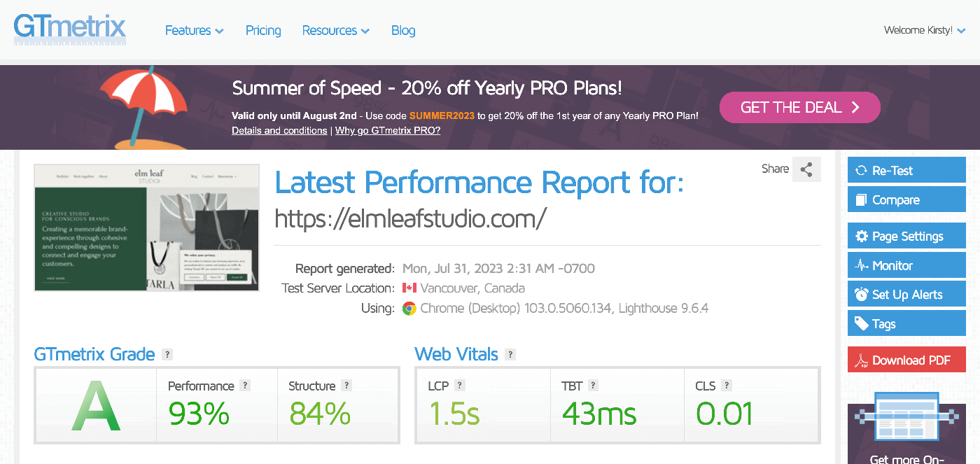Click the TBT help icon
This screenshot has height=464, width=980.
tap(593, 386)
